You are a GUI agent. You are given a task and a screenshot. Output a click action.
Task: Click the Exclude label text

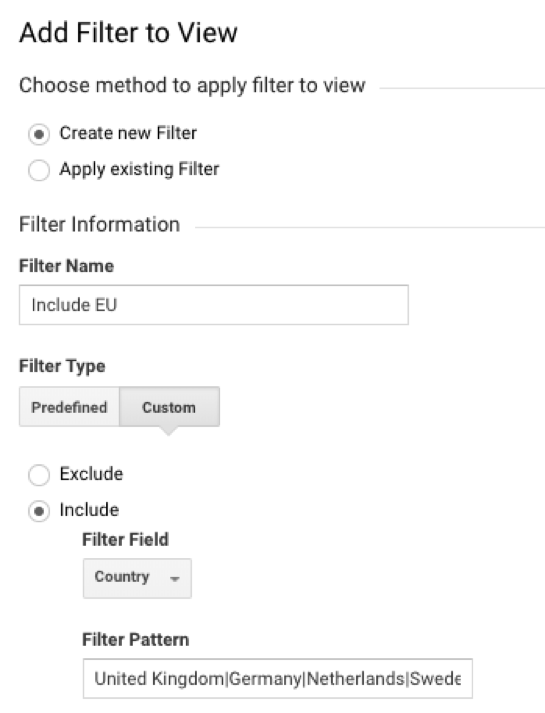(x=91, y=474)
